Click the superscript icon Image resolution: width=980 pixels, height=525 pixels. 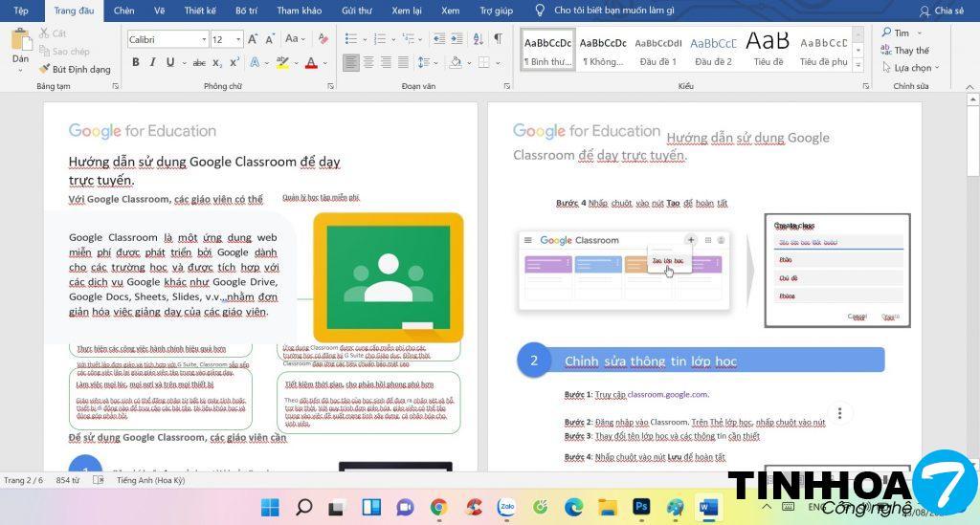click(x=235, y=62)
